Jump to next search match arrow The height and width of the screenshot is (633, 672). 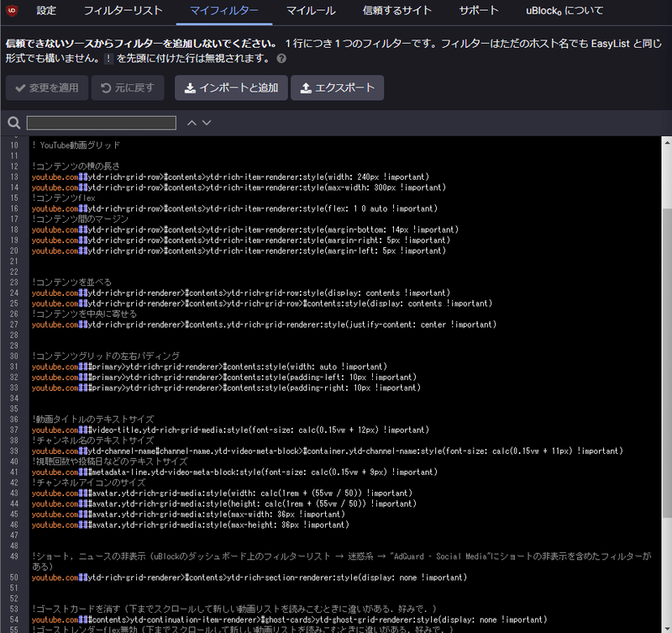click(x=207, y=123)
